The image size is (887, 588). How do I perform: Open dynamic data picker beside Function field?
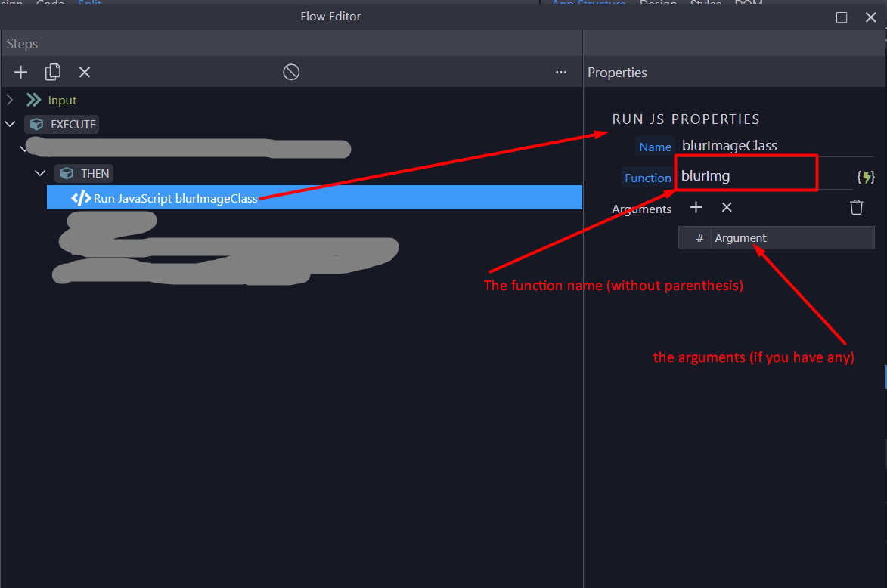pos(865,177)
